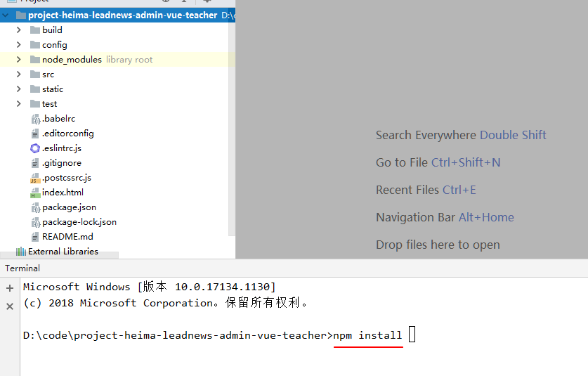The width and height of the screenshot is (588, 376).
Task: Click the Navigation Bar Alt+Home hint
Action: [445, 217]
